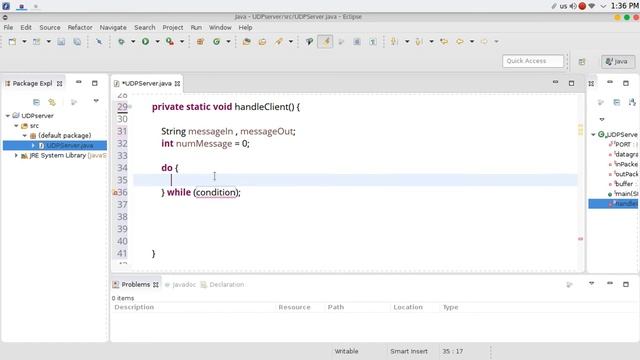Click the Back navigation arrow icon
Viewport: 640px width, 360px height.
(x=460, y=42)
